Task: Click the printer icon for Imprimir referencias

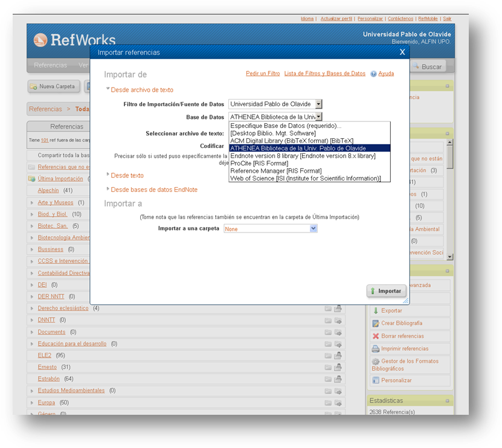Action: [375, 349]
